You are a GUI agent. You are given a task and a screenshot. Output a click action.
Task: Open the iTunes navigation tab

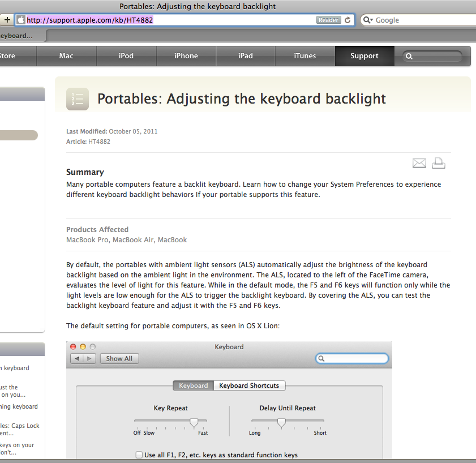[305, 56]
